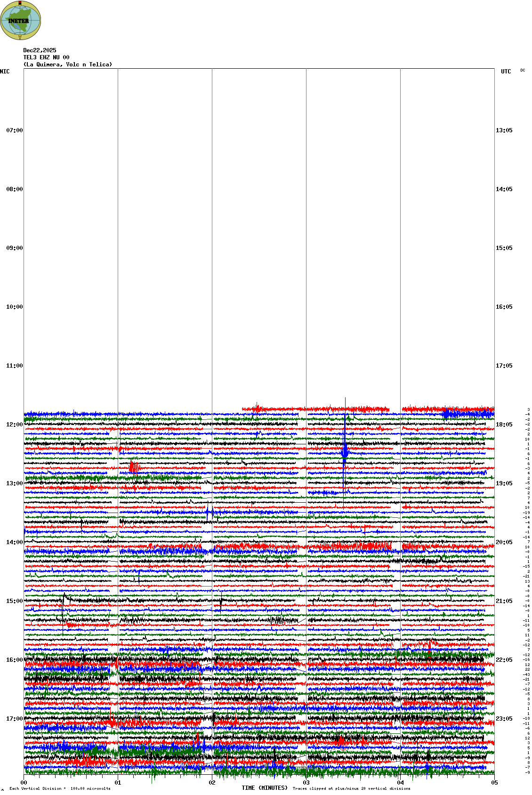This screenshot has height=795, width=532.
Task: Select the 07:00 local time marker
Action: click(x=14, y=130)
